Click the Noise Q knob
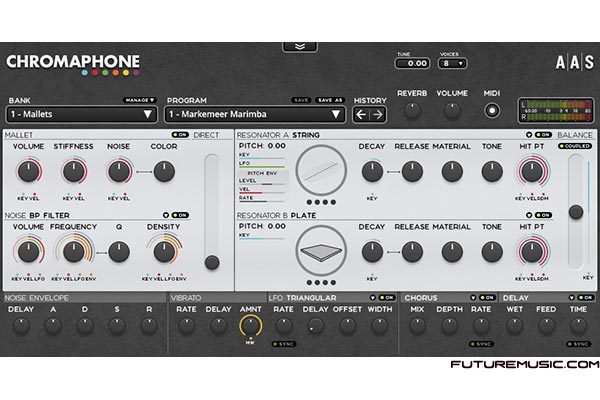The width and height of the screenshot is (600, 400). (x=119, y=251)
